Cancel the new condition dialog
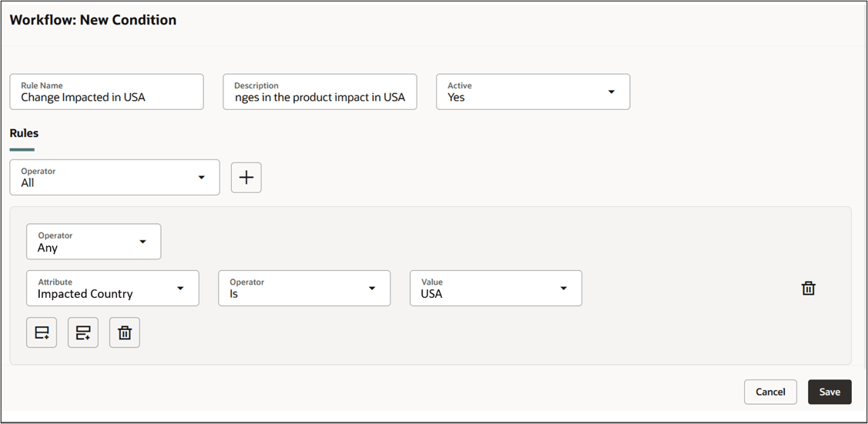The image size is (868, 424). [770, 392]
